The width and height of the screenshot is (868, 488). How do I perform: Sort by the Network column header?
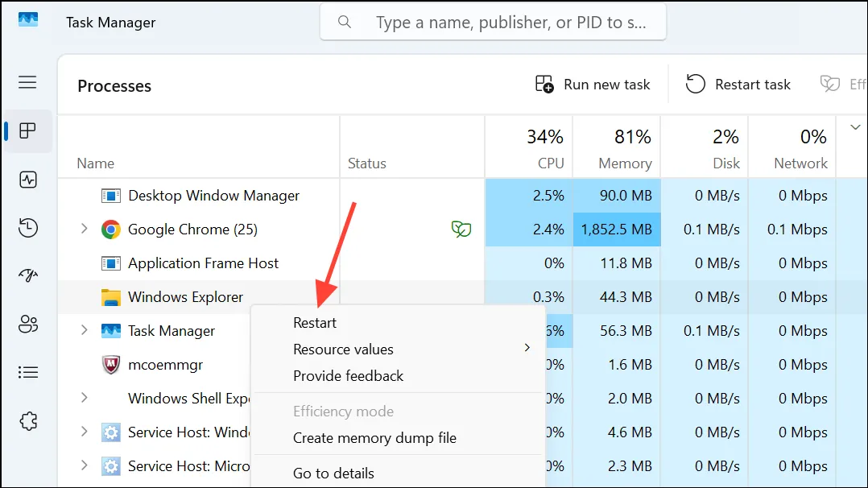click(800, 163)
